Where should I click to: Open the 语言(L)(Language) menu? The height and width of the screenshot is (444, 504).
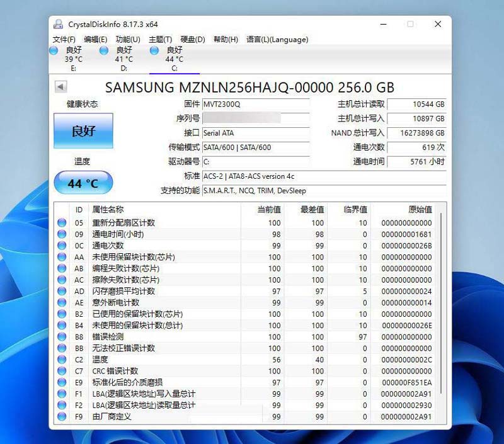point(277,39)
